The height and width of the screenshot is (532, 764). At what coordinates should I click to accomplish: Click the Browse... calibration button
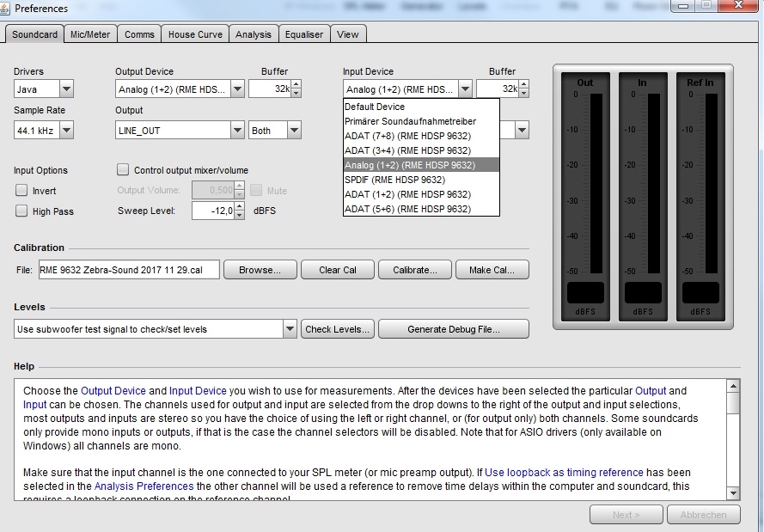pos(260,270)
